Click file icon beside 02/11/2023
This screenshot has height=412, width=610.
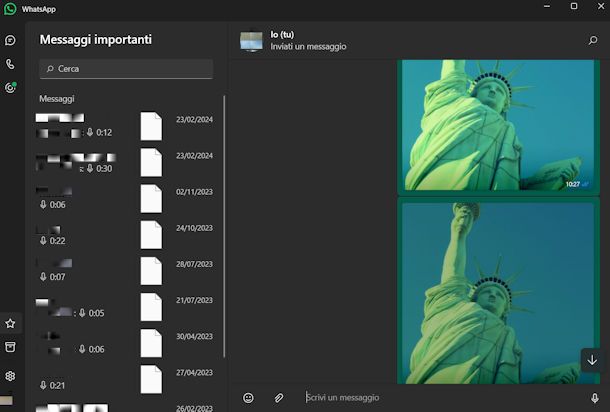tap(151, 198)
